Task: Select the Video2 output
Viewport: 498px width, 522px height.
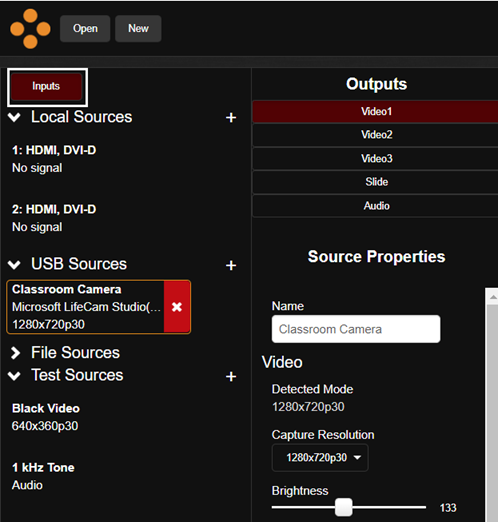Action: coord(376,135)
